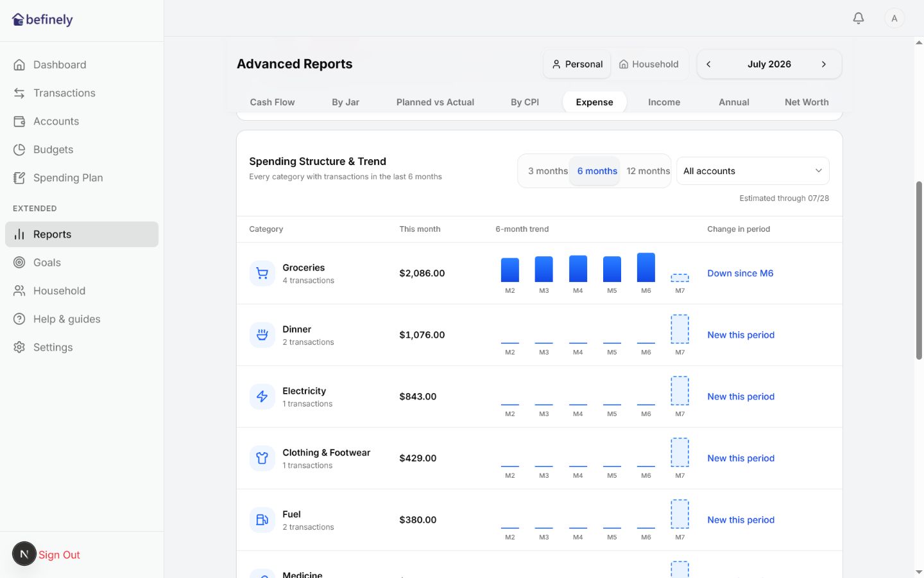The height and width of the screenshot is (578, 924).
Task: Open Transactions from the sidebar
Action: coord(81,93)
